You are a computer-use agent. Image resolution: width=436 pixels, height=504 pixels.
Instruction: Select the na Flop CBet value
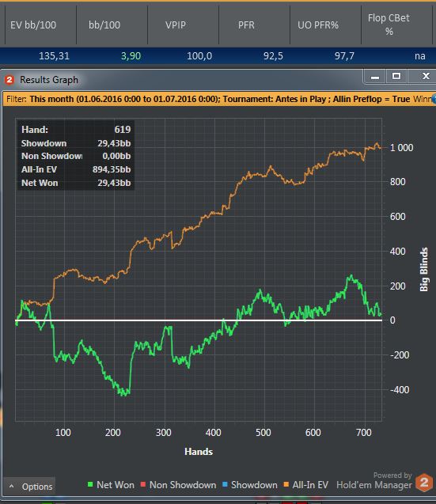click(x=420, y=56)
